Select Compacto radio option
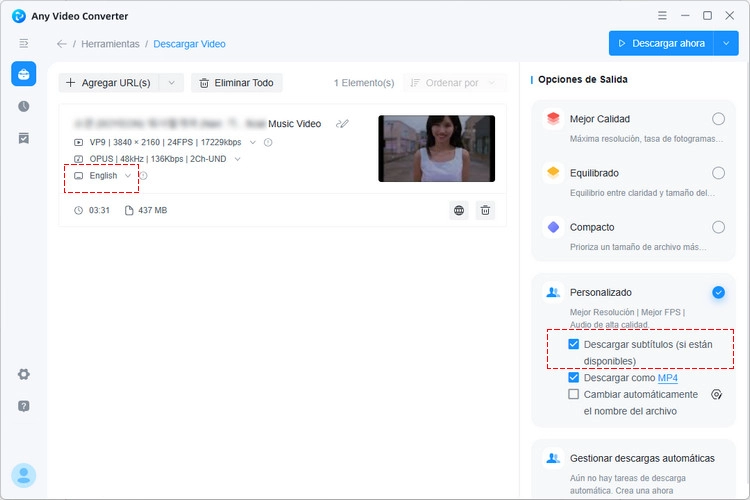Image resolution: width=750 pixels, height=500 pixels. pyautogui.click(x=718, y=227)
